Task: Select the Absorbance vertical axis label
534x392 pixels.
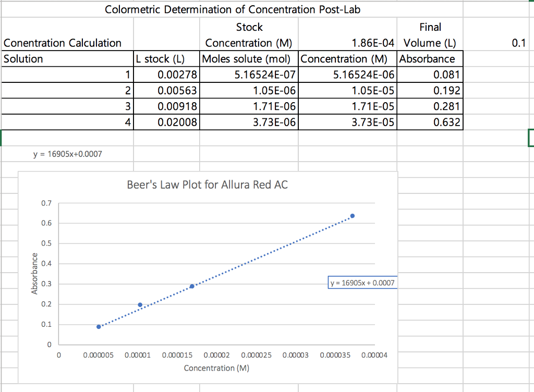Action: click(35, 271)
